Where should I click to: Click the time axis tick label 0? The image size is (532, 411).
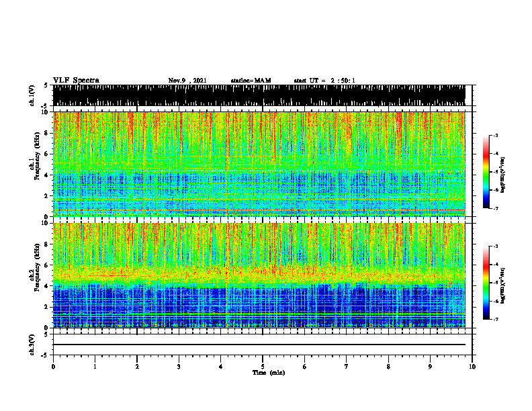click(53, 367)
